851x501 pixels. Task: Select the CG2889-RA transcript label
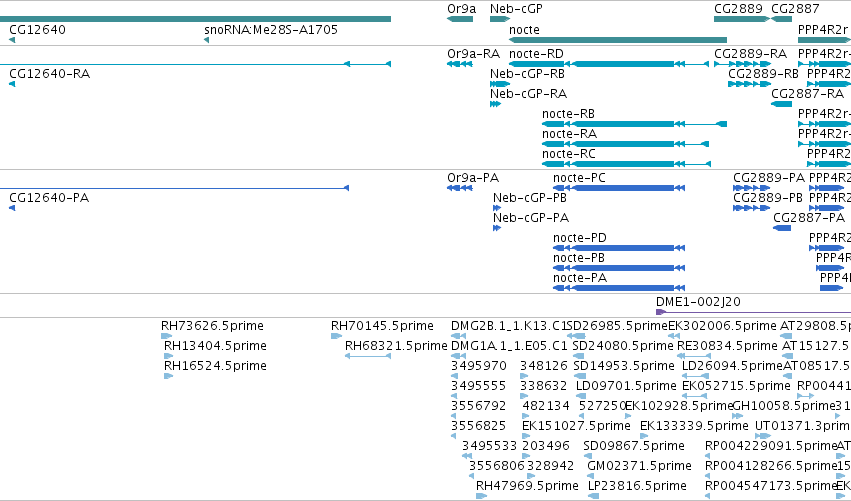751,54
